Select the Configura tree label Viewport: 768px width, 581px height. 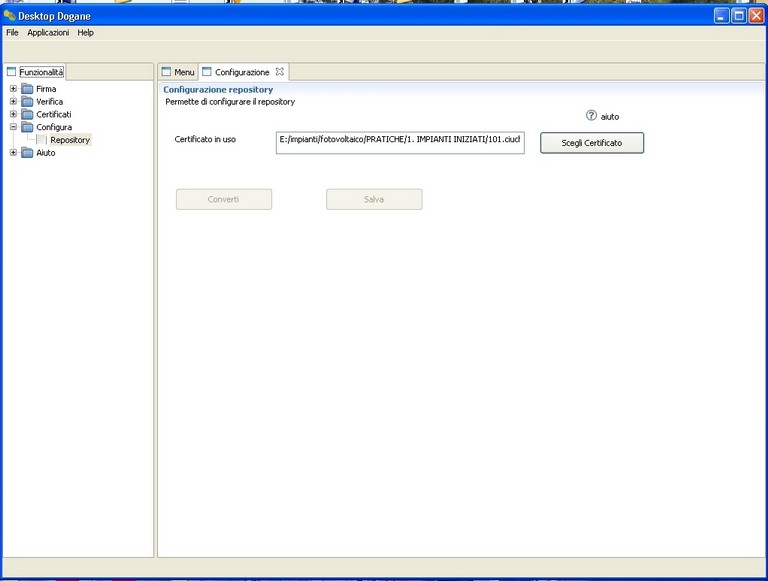54,127
